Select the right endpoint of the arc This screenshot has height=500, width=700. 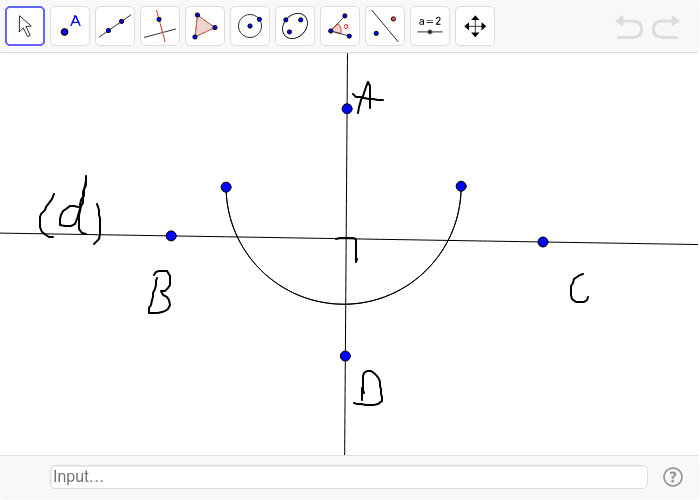[461, 186]
